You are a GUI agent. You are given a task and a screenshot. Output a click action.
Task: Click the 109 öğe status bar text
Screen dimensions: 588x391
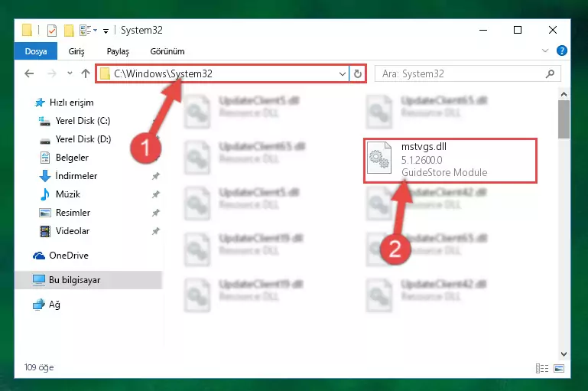click(39, 367)
